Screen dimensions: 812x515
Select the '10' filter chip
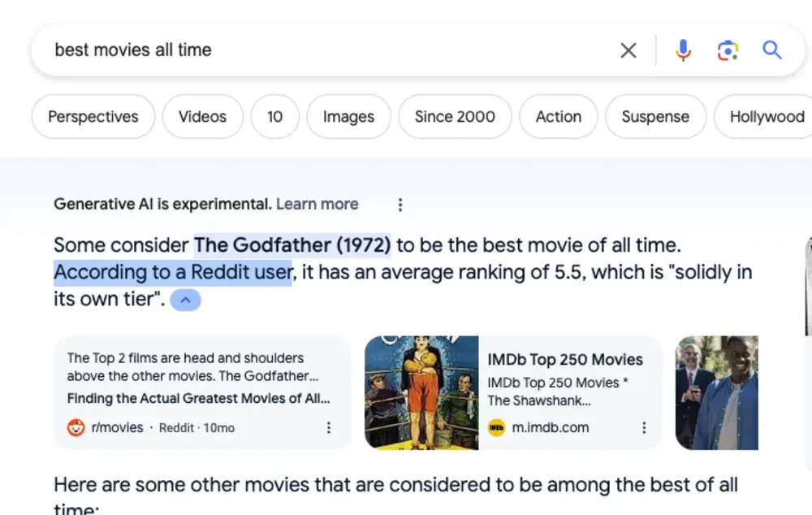275,117
